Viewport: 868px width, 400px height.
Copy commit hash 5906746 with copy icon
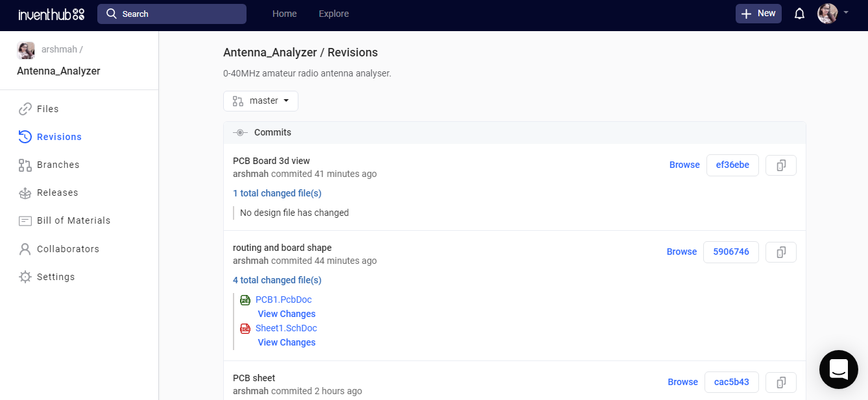(x=781, y=252)
